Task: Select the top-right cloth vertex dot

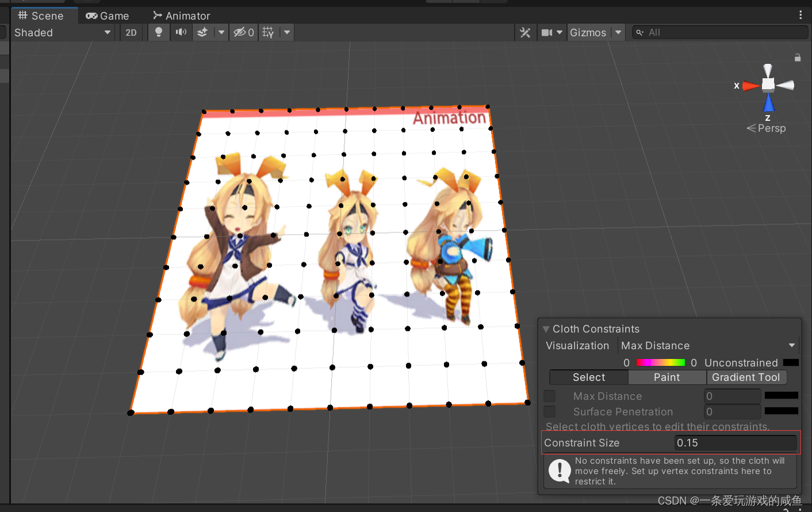Action: pyautogui.click(x=488, y=106)
